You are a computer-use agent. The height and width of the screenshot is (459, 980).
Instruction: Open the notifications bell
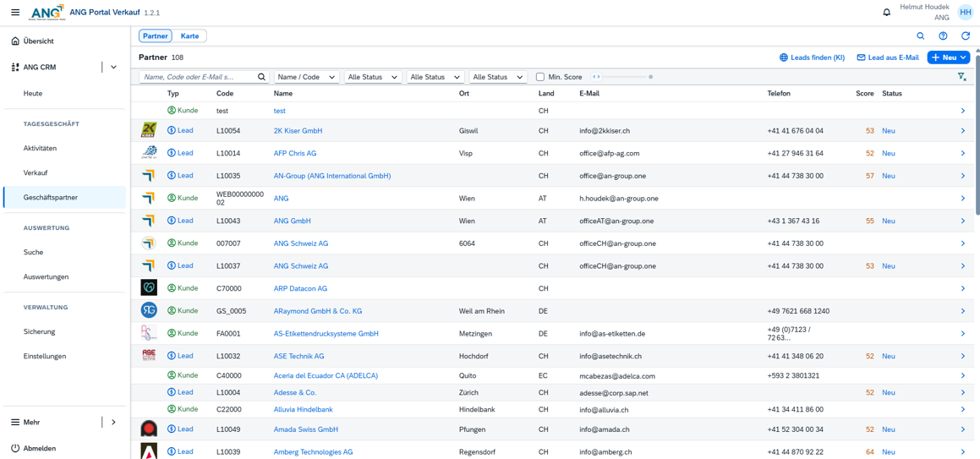pyautogui.click(x=886, y=13)
